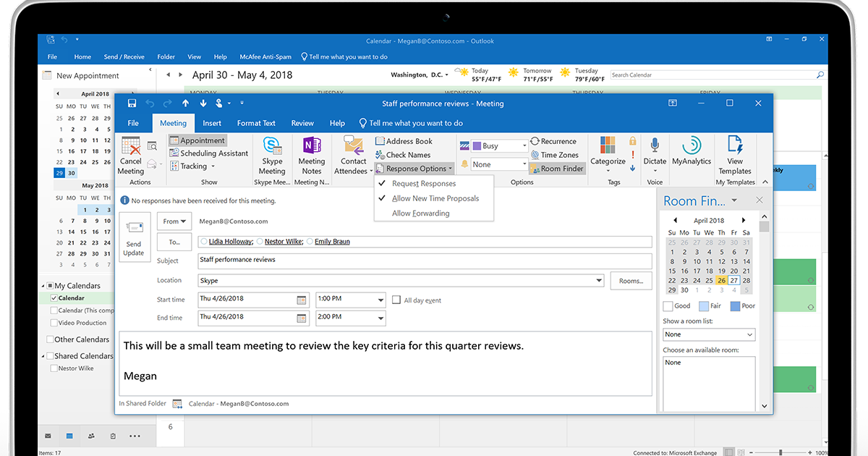Go to next month in Room Finder calendar
The height and width of the screenshot is (456, 868).
743,220
